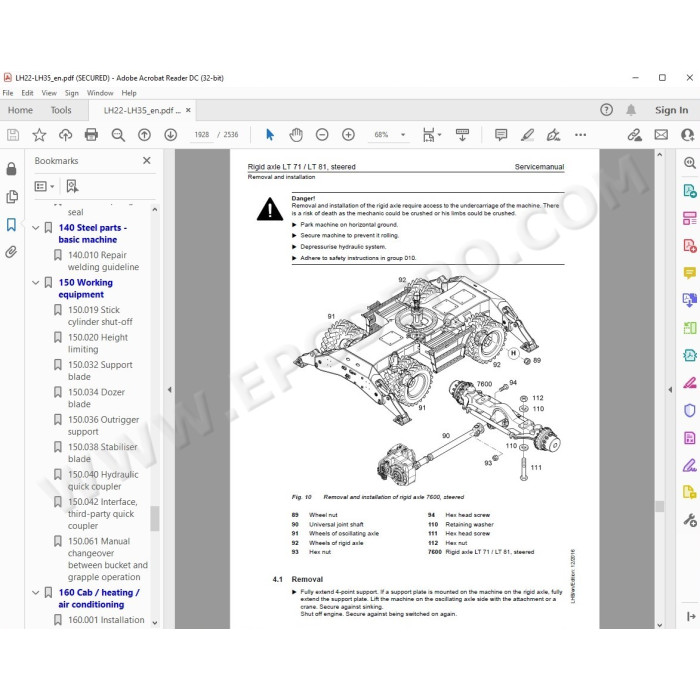This screenshot has height=700, width=700.
Task: Star this file as a favorite
Action: pyautogui.click(x=39, y=135)
